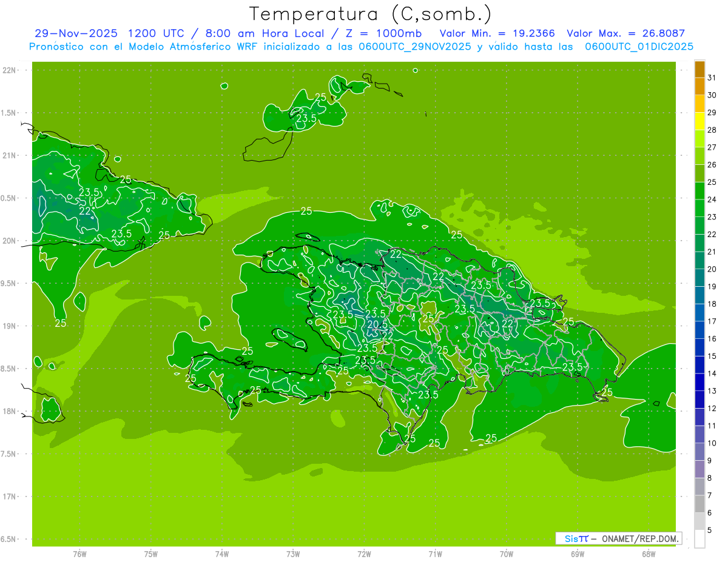Click the "1200 UTC" time text
This screenshot has width=728, height=562.
pyautogui.click(x=155, y=33)
